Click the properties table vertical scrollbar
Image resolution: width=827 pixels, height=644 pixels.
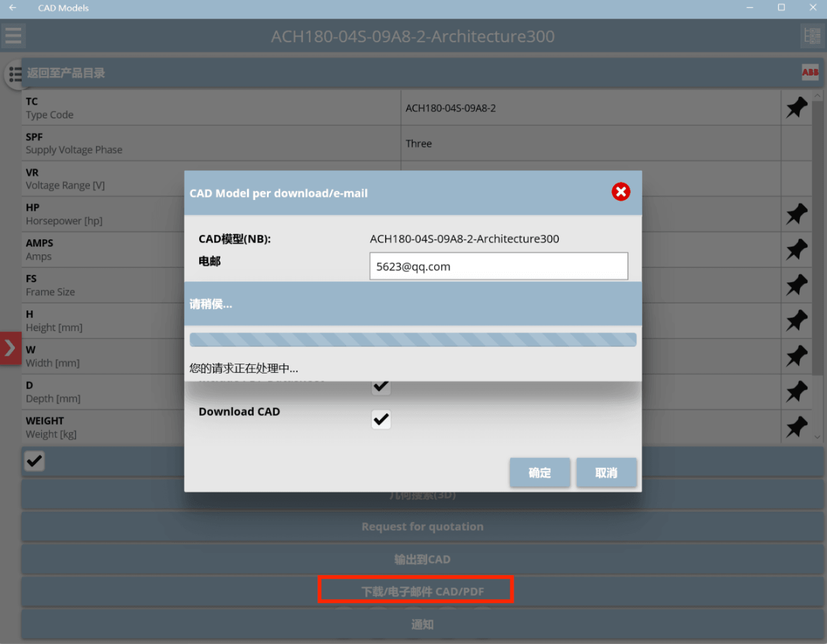pyautogui.click(x=817, y=238)
